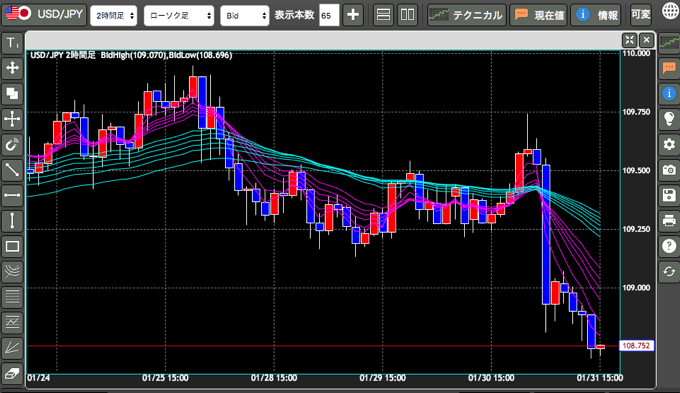
Task: Click the 01/29 15:00 time label
Action: [x=382, y=378]
